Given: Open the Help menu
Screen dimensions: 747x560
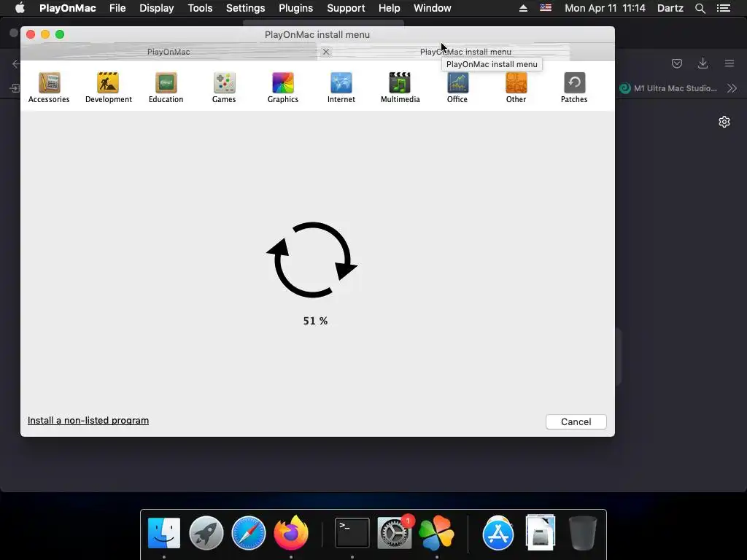Looking at the screenshot, I should [x=390, y=8].
